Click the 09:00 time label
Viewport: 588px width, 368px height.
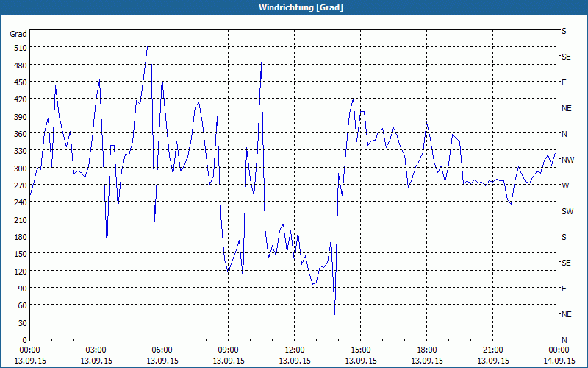[229, 350]
